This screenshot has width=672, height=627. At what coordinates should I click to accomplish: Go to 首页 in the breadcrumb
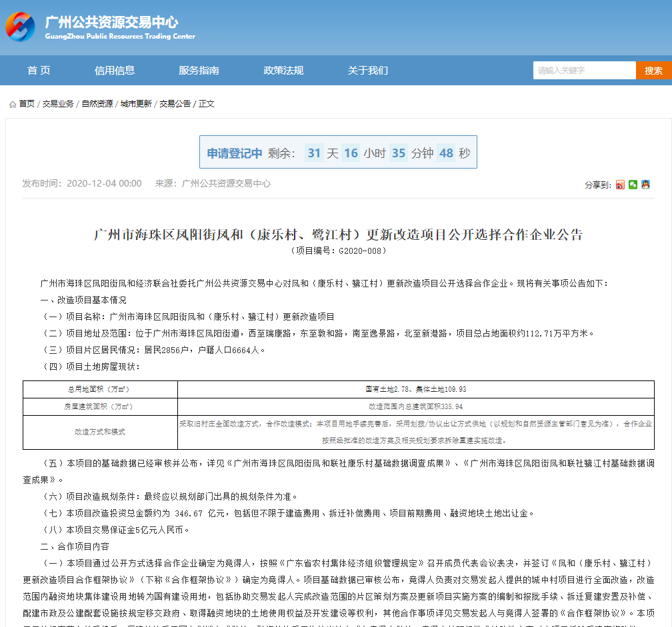[27, 104]
